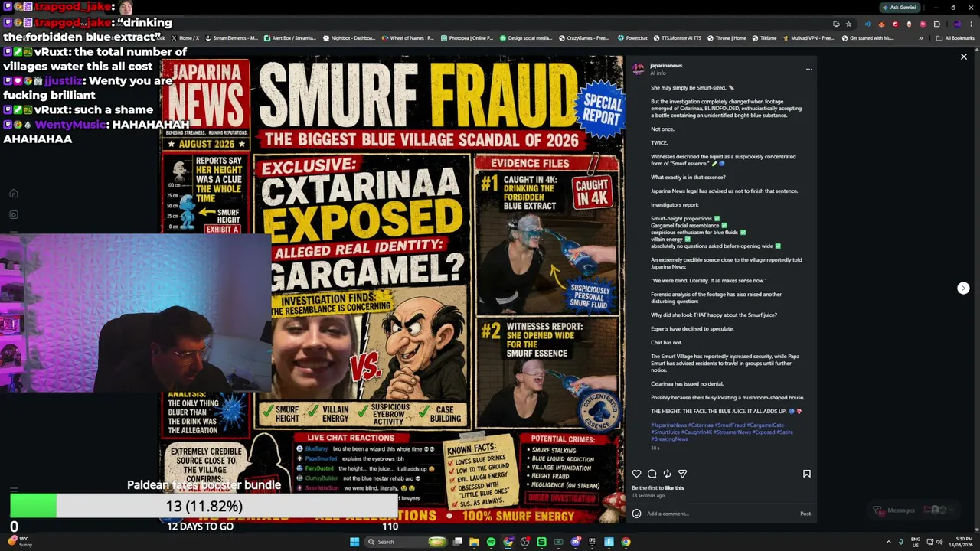
Task: Open the Wheel of Names bookmark
Action: (407, 38)
